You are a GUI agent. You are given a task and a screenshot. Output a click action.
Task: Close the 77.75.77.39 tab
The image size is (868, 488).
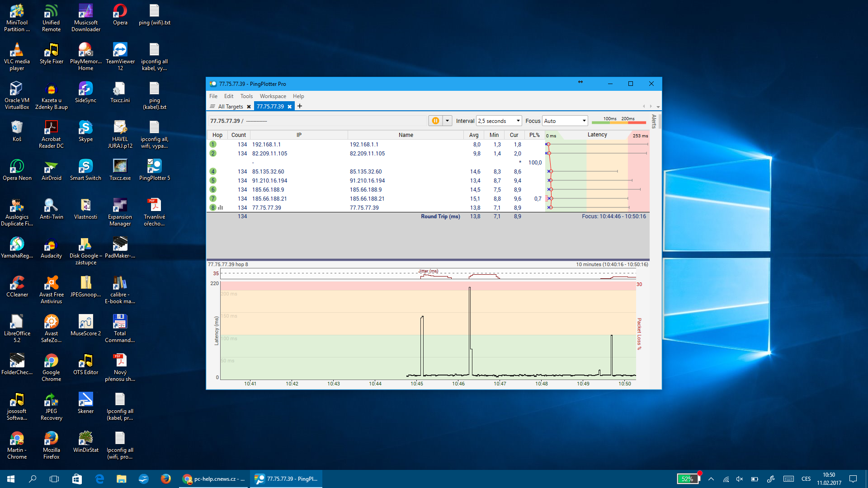click(289, 107)
